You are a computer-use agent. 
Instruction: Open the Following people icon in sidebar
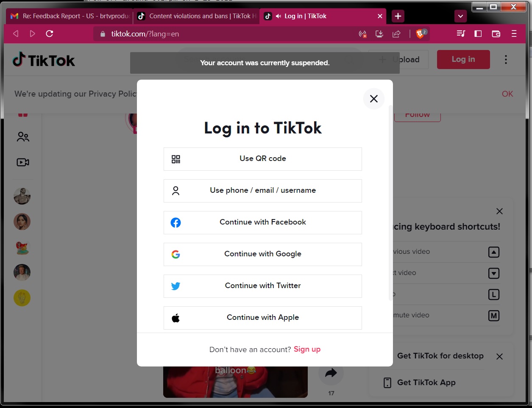(x=23, y=137)
